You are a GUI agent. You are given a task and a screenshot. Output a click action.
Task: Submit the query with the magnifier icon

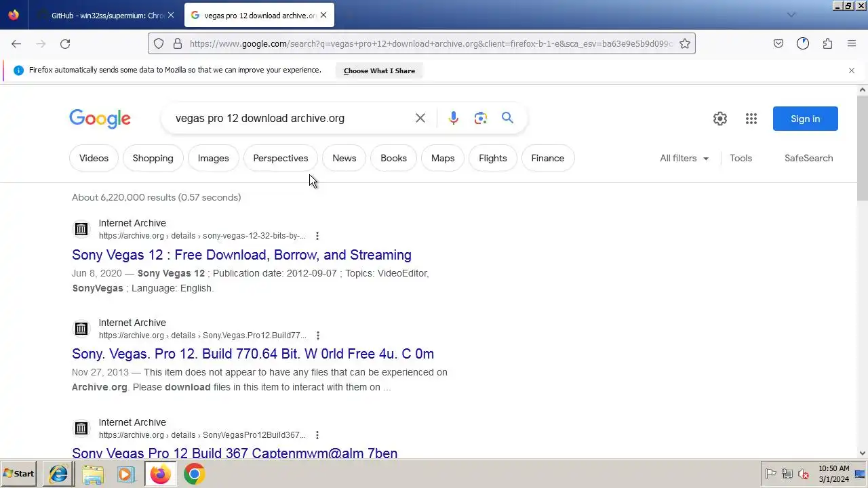[507, 118]
